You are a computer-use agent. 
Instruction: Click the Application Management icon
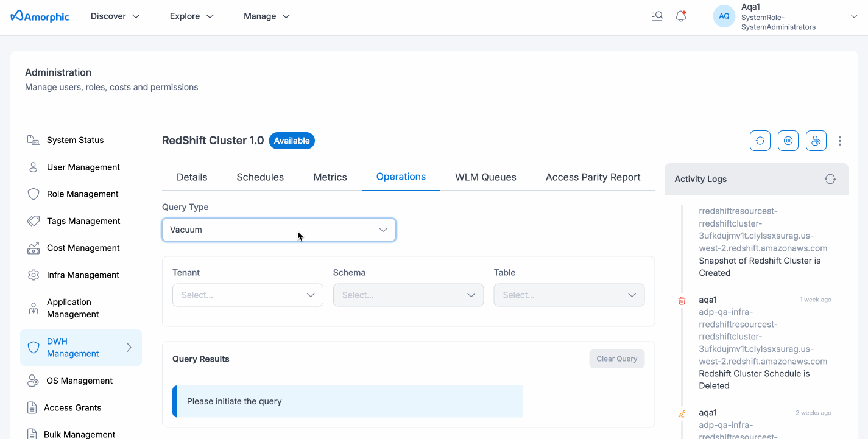34,308
